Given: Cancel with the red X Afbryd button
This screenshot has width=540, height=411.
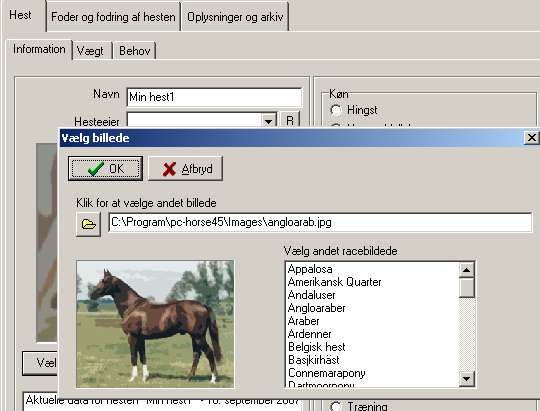Looking at the screenshot, I should click(x=186, y=168).
